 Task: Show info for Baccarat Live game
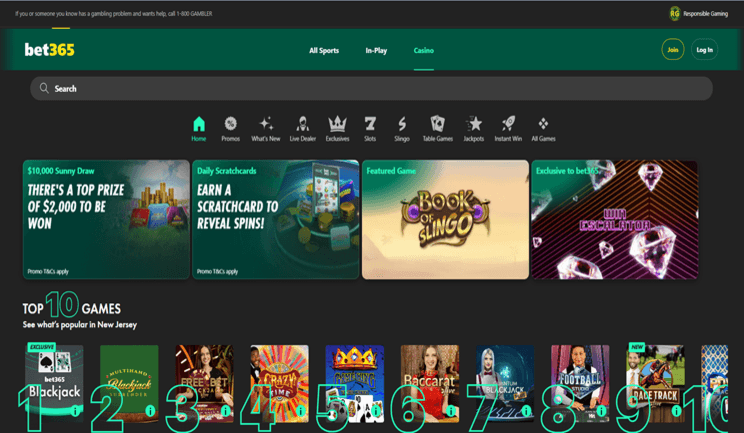(451, 411)
